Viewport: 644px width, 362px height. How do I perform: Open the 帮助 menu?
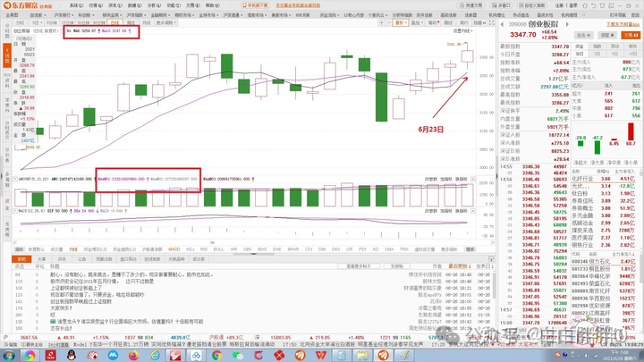tap(212, 5)
